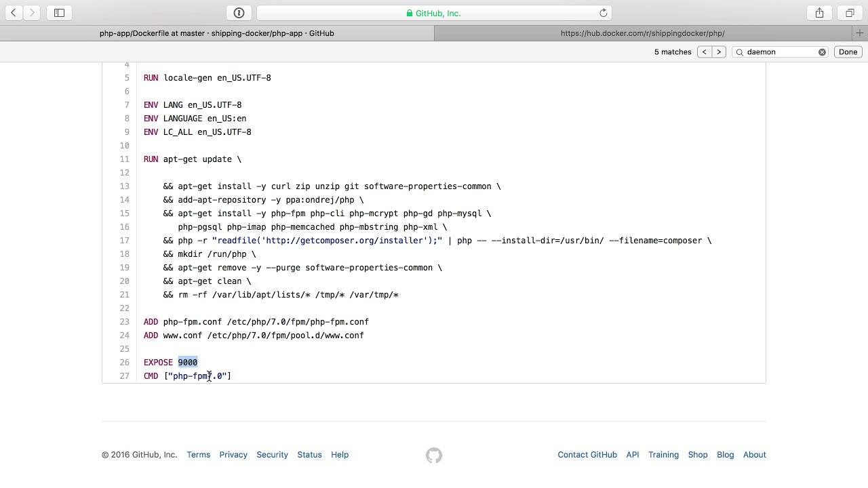This screenshot has width=868, height=488.
Task: Open the privacy extension icon in toolbar
Action: [239, 13]
